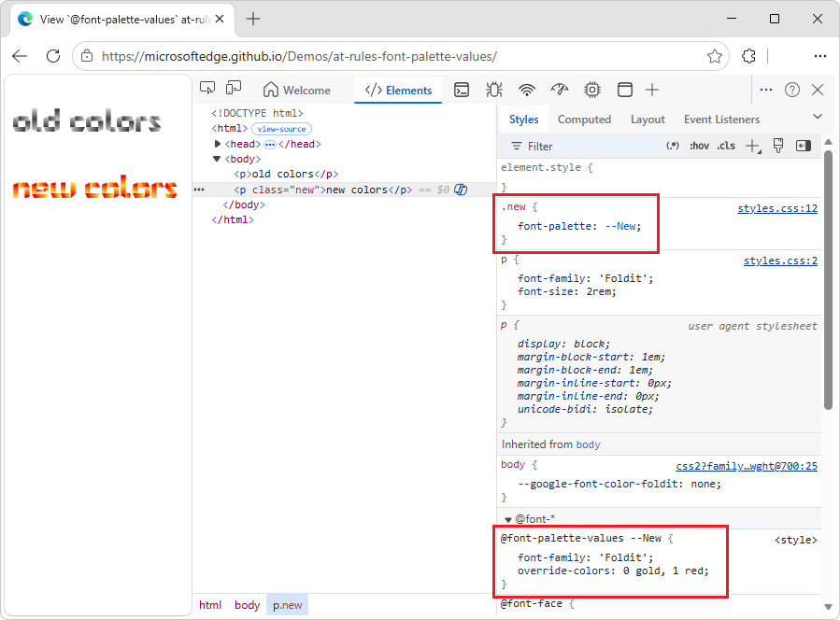Select p.new breadcrumb
The image size is (840, 620).
pos(288,605)
